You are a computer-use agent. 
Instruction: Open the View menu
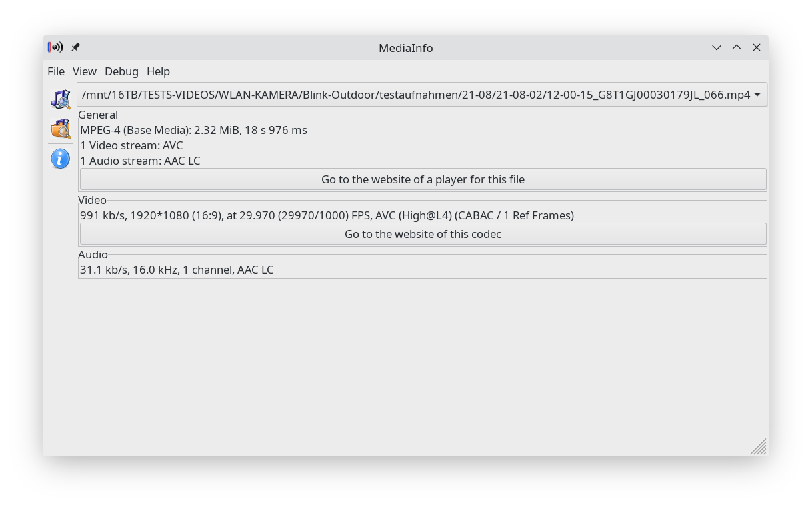point(85,71)
